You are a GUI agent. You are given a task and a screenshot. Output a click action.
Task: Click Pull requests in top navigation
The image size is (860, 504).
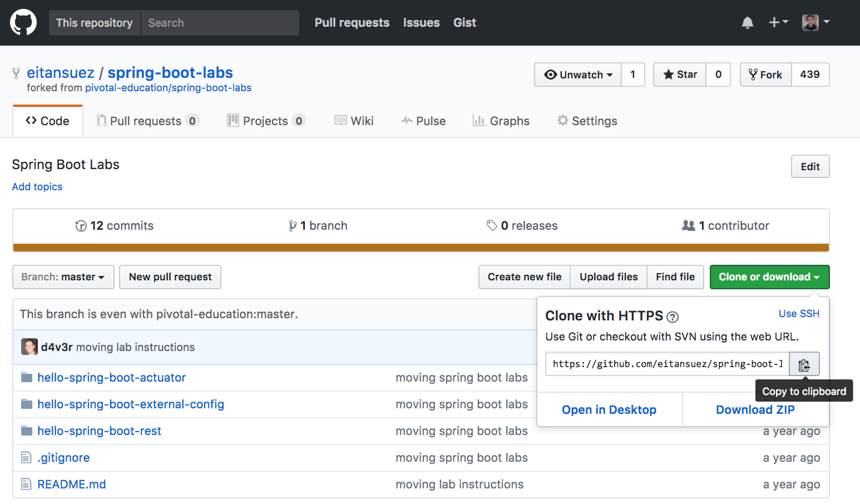coord(352,23)
